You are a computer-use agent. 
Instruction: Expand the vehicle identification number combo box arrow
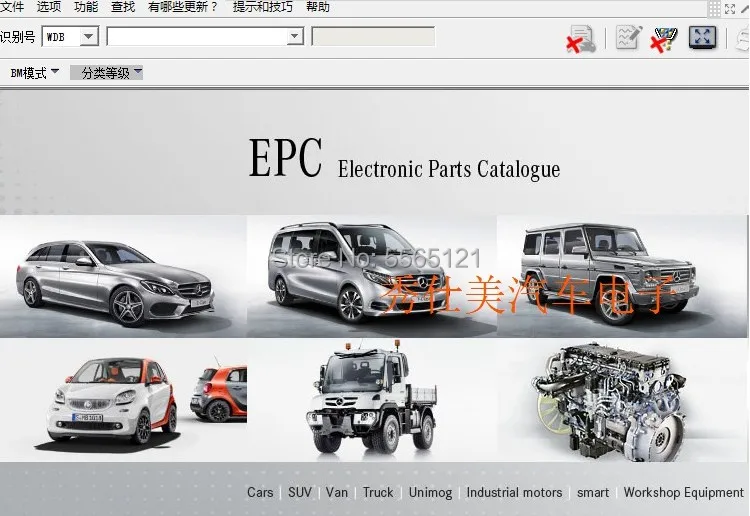295,36
